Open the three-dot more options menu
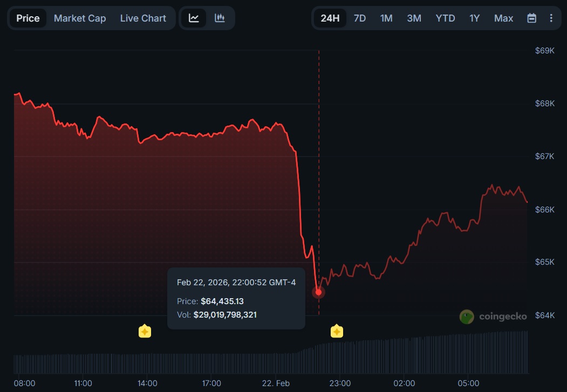567x392 pixels. [551, 18]
